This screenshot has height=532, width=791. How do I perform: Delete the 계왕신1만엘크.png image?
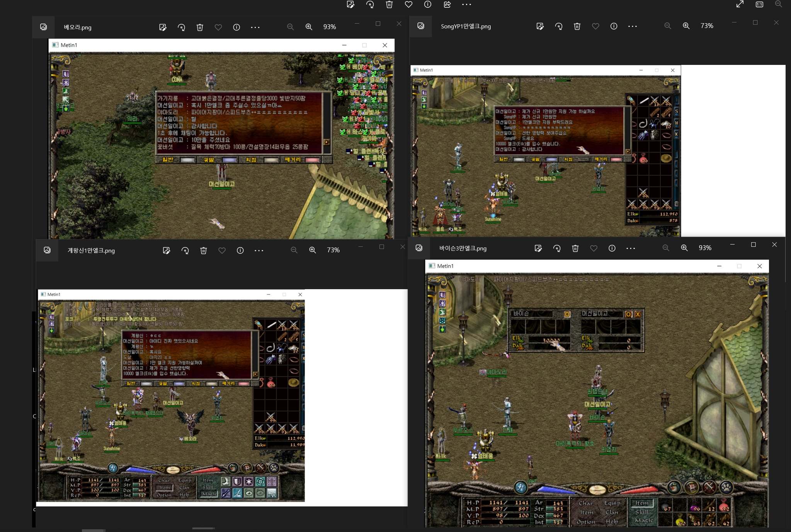(204, 251)
